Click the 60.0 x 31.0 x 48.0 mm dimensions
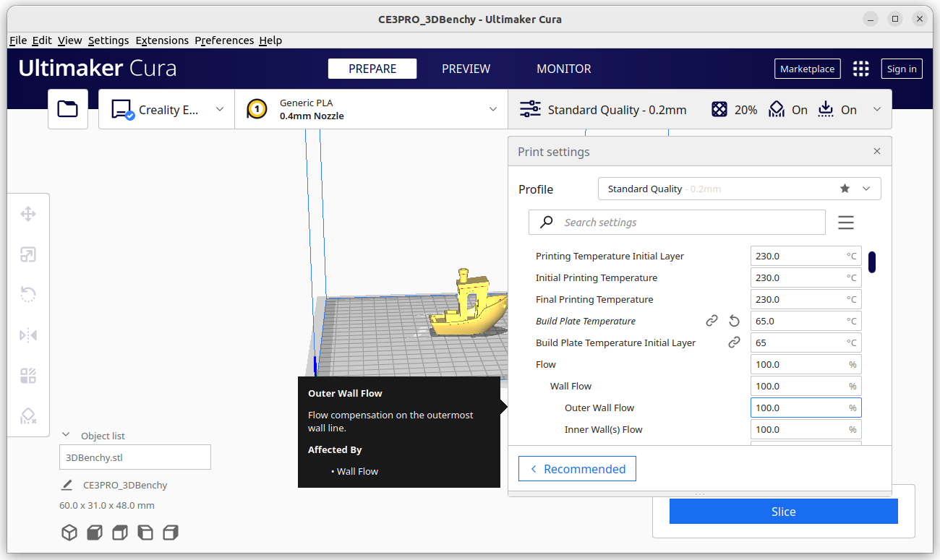This screenshot has width=940, height=560. pyautogui.click(x=107, y=505)
